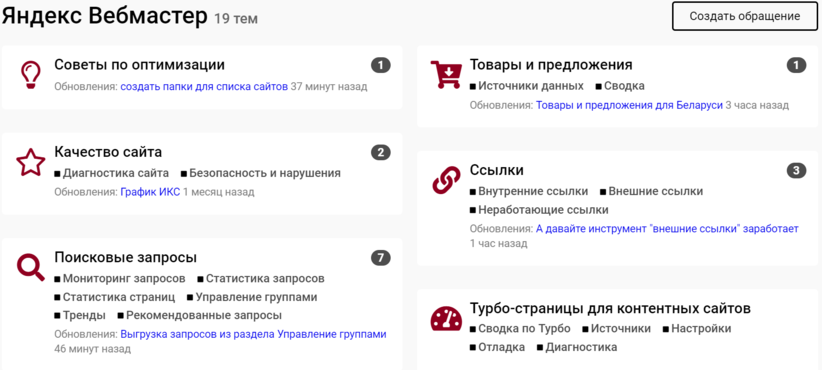Screen dimensions: 822x370
Task: Open update Товары и предложения для Беларуси
Action: tap(629, 105)
